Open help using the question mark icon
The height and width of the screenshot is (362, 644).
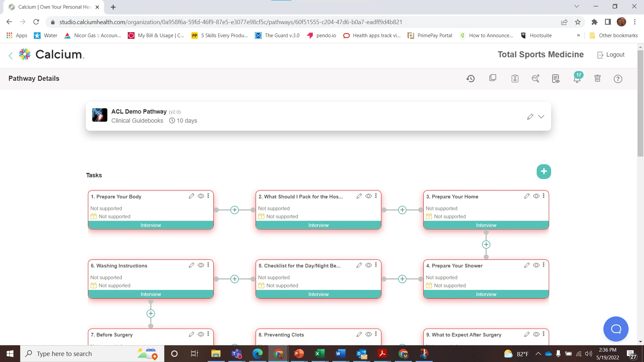pos(618,79)
